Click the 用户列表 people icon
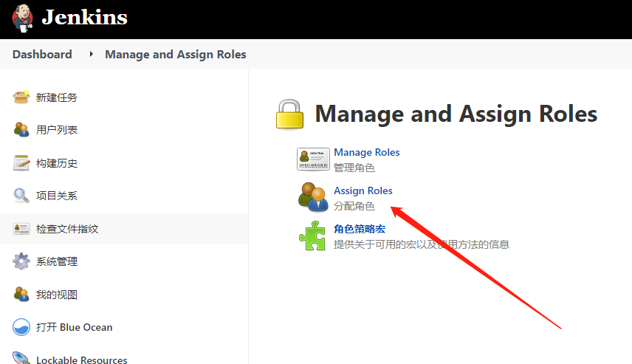632x364 pixels. click(x=21, y=130)
